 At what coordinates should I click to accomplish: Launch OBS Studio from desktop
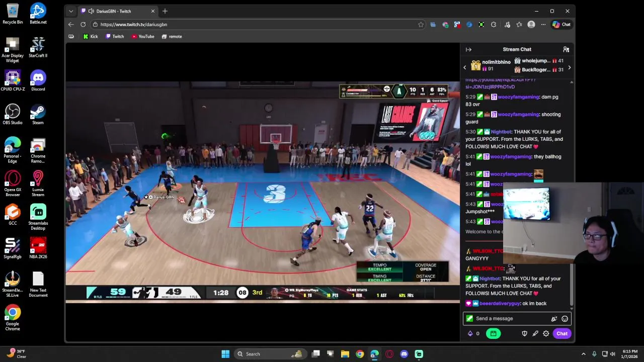(x=13, y=114)
